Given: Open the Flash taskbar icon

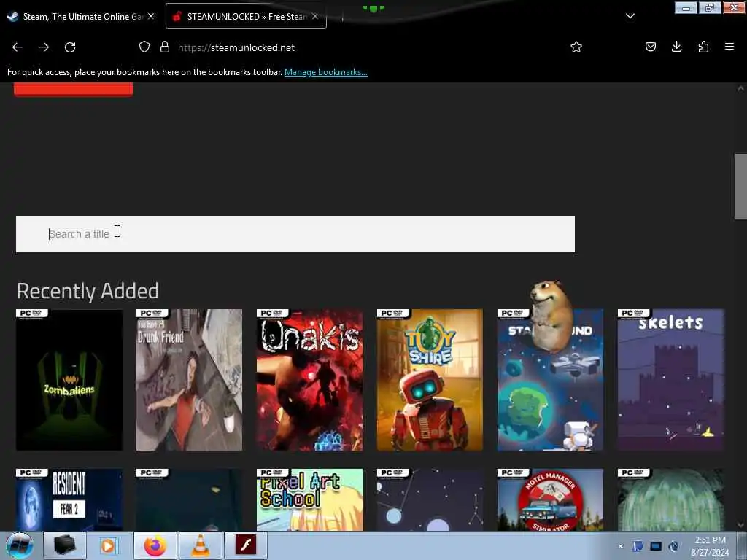Looking at the screenshot, I should click(246, 545).
